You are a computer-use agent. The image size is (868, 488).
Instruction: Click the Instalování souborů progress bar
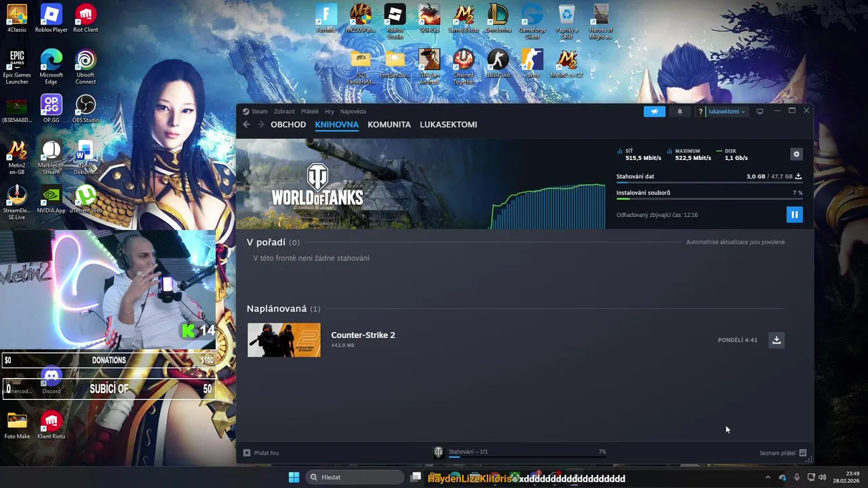point(709,199)
